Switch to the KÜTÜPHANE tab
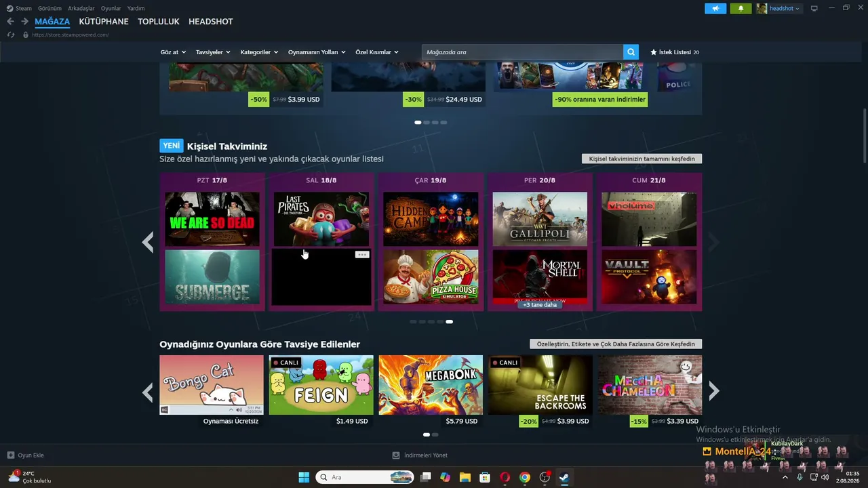Image resolution: width=868 pixels, height=488 pixels. click(x=104, y=22)
